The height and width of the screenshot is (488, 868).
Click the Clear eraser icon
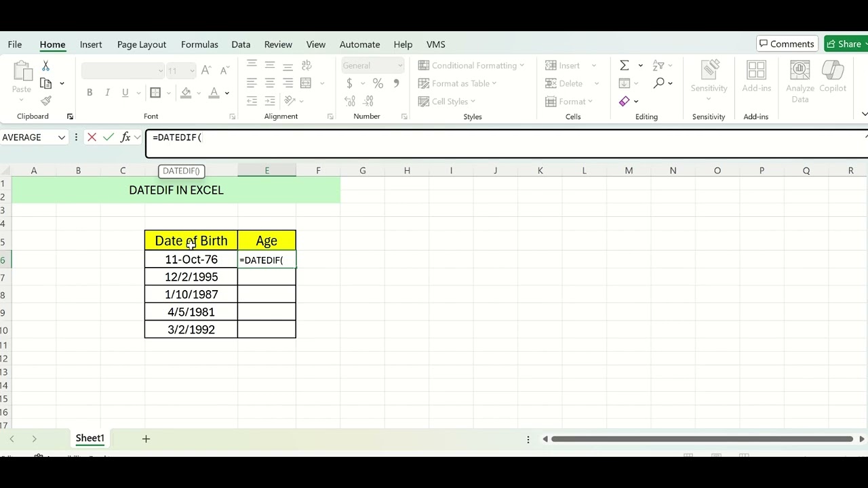pyautogui.click(x=625, y=101)
